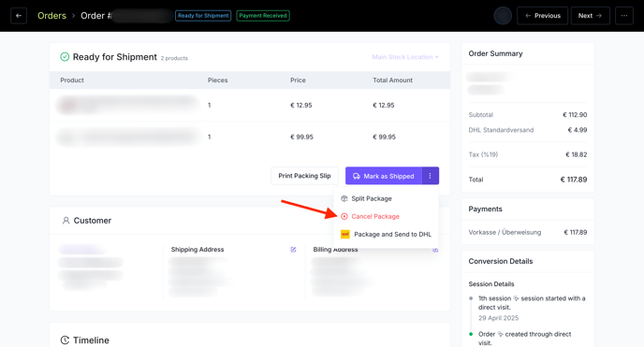Open Orders breadcrumb link
Viewport: 644px width, 347px height.
point(51,16)
